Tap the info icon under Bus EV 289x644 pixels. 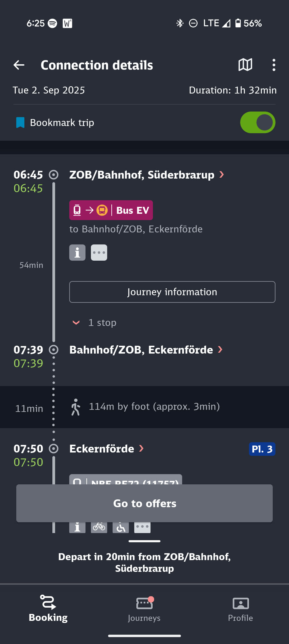pyautogui.click(x=77, y=253)
